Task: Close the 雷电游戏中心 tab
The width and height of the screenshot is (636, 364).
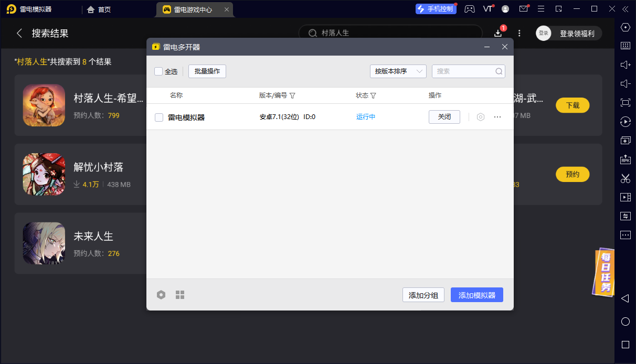Action: coord(226,9)
